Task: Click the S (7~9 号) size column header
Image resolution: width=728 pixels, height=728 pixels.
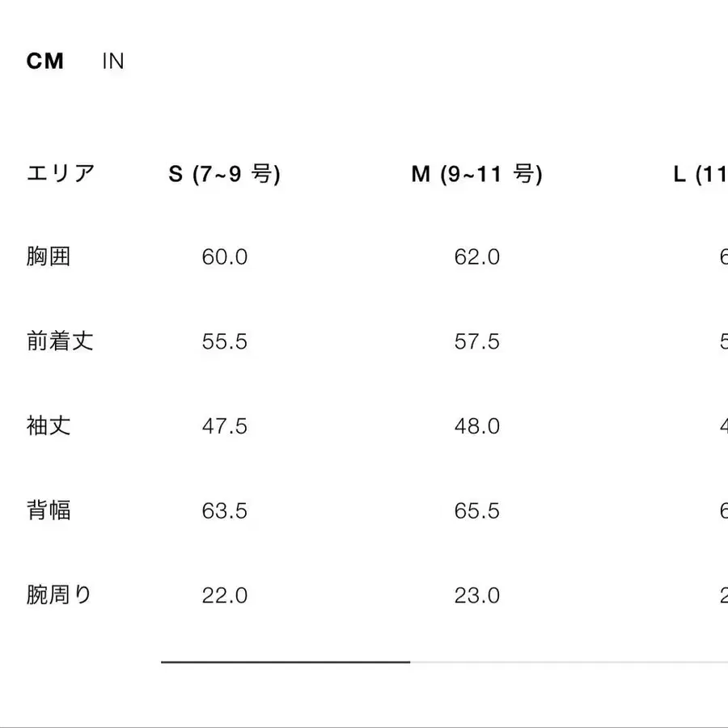Action: 224,172
